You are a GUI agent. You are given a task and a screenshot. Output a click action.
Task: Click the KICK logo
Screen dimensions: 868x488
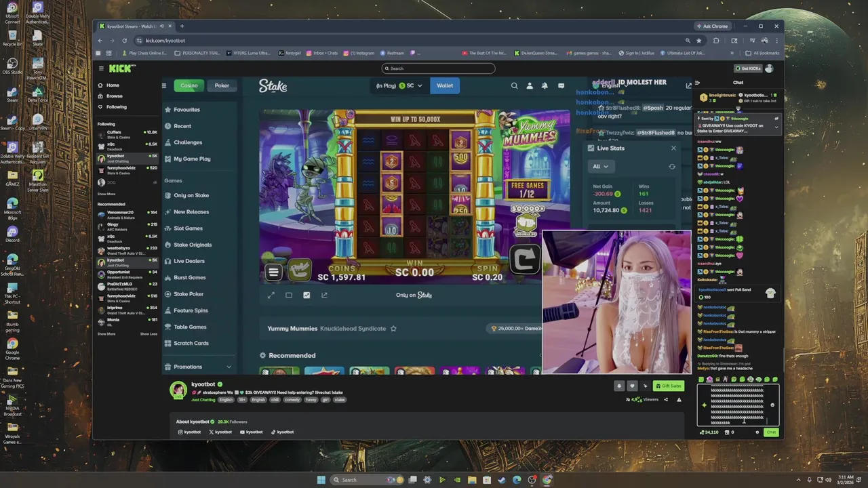click(122, 68)
